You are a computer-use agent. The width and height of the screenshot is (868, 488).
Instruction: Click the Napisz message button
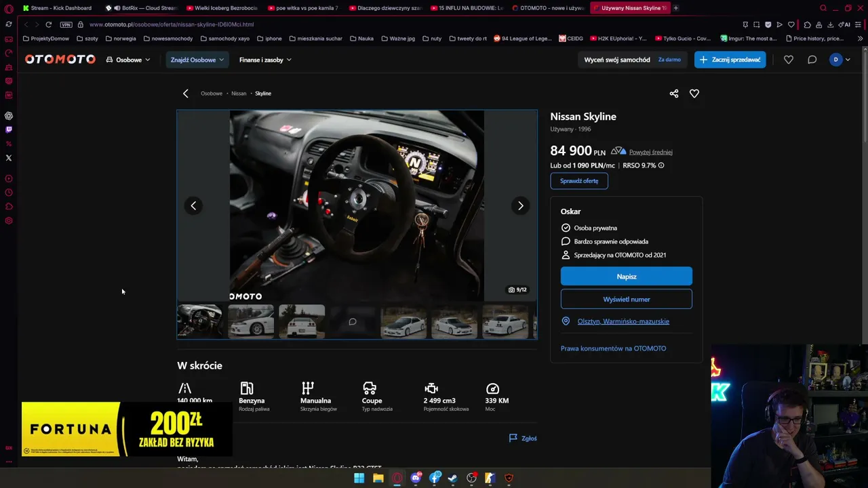pos(627,276)
